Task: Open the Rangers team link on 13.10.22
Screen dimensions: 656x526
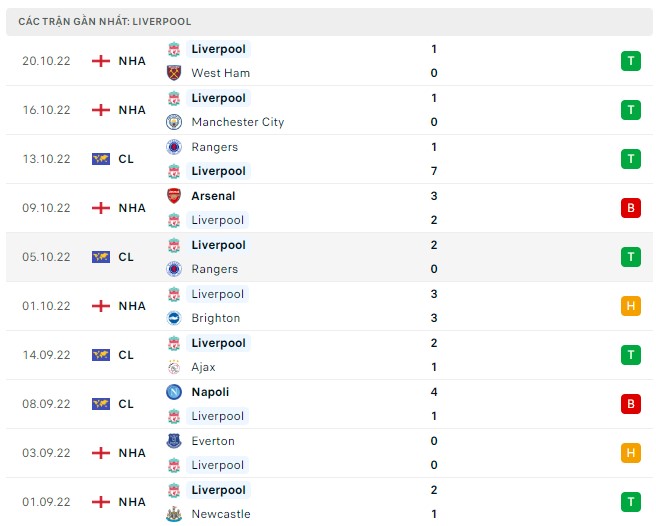Action: tap(215, 147)
